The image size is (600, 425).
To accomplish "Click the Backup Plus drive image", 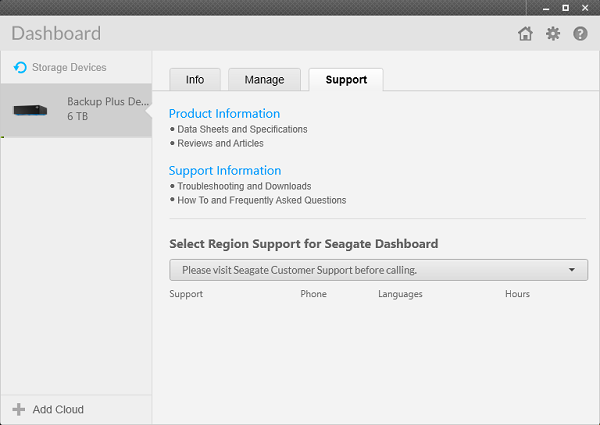I will [x=30, y=111].
